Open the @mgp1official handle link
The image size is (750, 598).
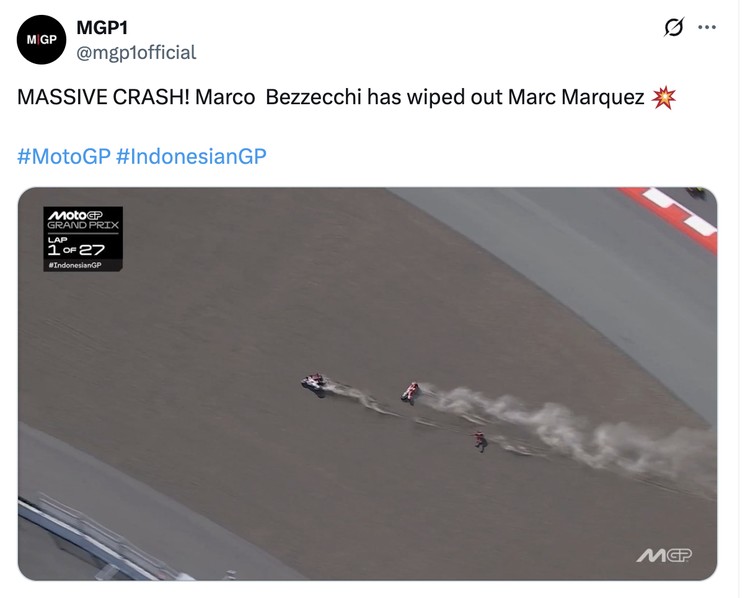point(136,53)
